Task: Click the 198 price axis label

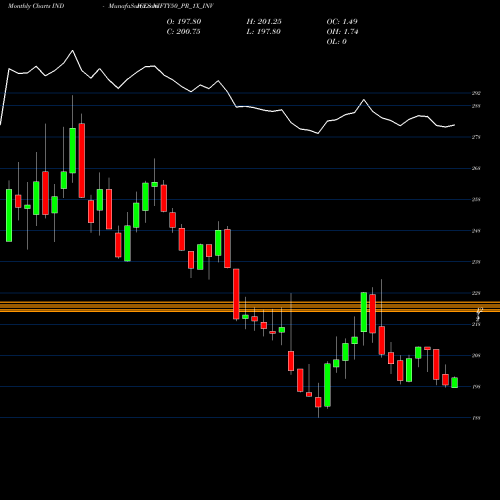Action: (x=476, y=387)
